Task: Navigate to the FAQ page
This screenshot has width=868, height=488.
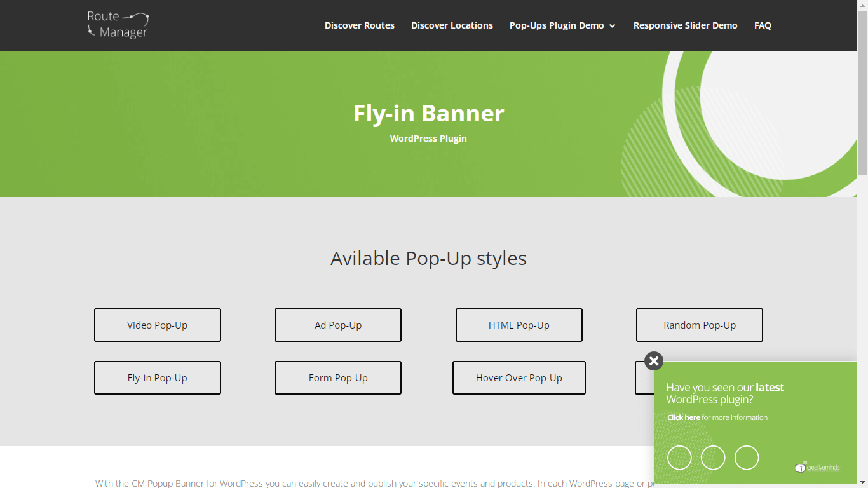Action: point(763,25)
